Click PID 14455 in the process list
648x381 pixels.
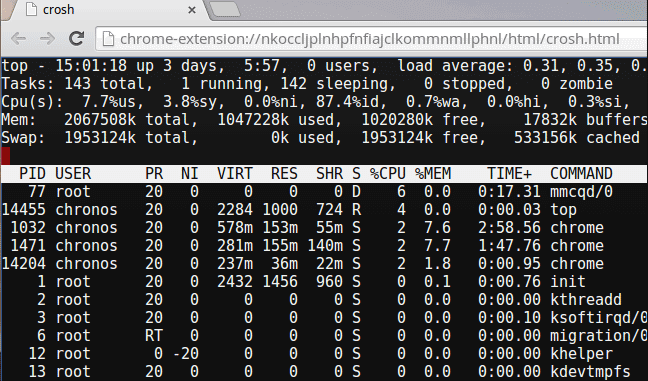pos(24,210)
